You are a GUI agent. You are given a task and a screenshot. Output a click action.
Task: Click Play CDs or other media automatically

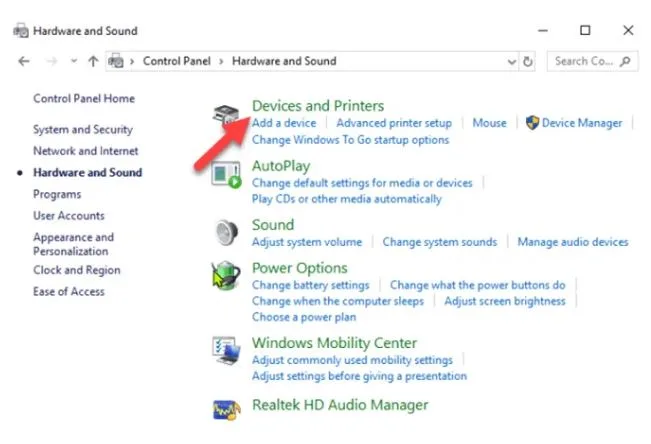point(347,199)
